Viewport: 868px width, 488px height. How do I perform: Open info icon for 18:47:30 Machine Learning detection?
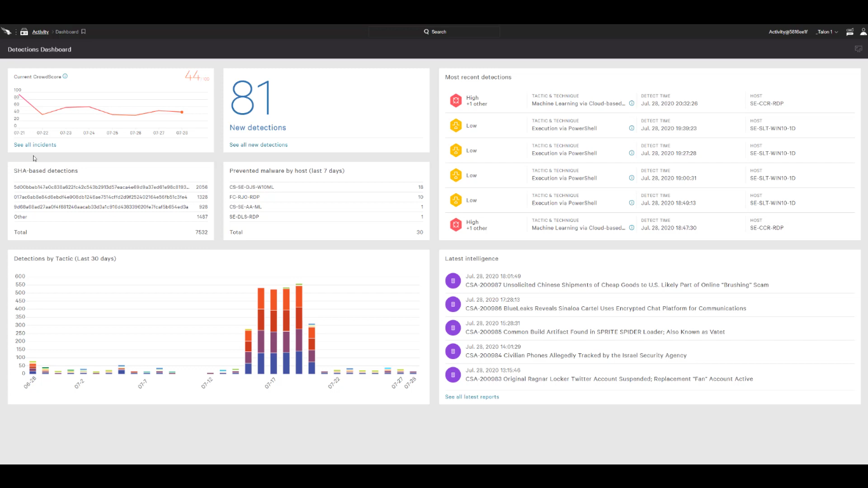click(x=632, y=227)
